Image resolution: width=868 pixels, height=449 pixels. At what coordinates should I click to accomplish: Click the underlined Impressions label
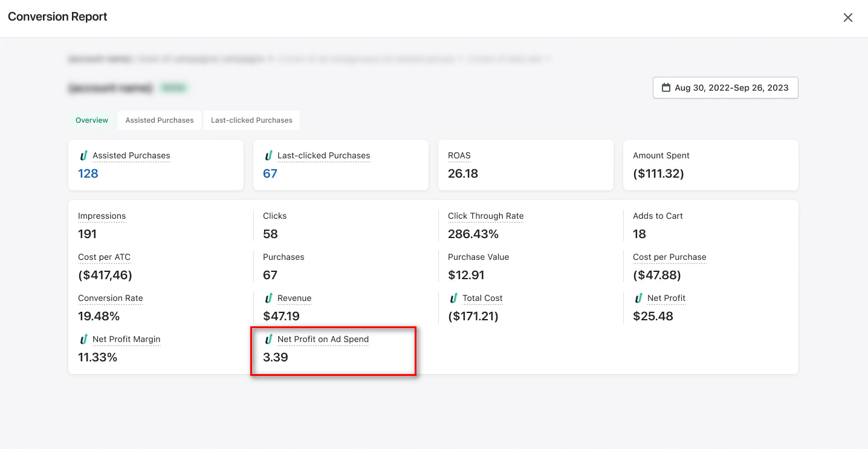(102, 216)
